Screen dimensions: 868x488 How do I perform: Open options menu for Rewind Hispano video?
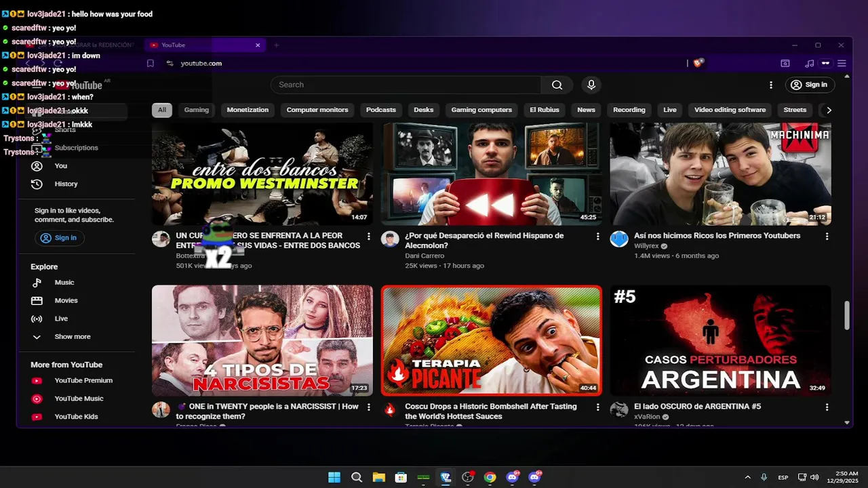597,236
